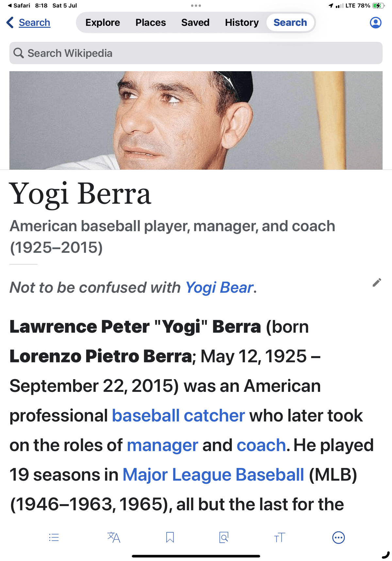The height and width of the screenshot is (561, 392).
Task: Save article with the bookmark icon
Action: [x=170, y=537]
